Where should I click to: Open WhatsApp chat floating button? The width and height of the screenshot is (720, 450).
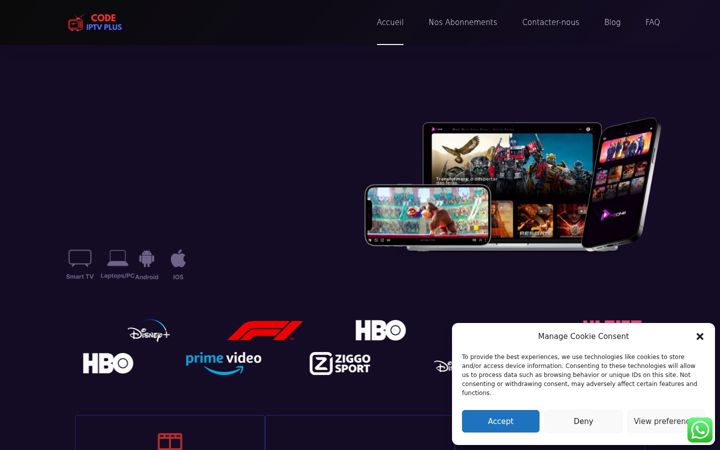pos(700,430)
